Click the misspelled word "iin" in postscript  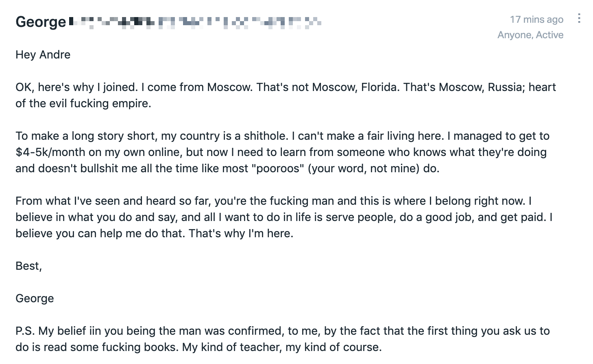pyautogui.click(x=94, y=331)
